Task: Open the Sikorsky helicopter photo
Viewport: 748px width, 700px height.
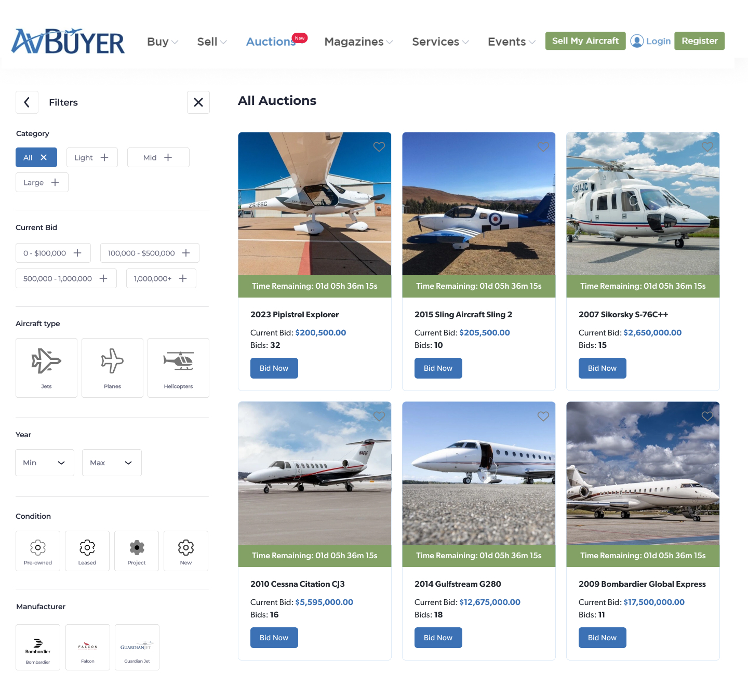Action: (x=643, y=204)
